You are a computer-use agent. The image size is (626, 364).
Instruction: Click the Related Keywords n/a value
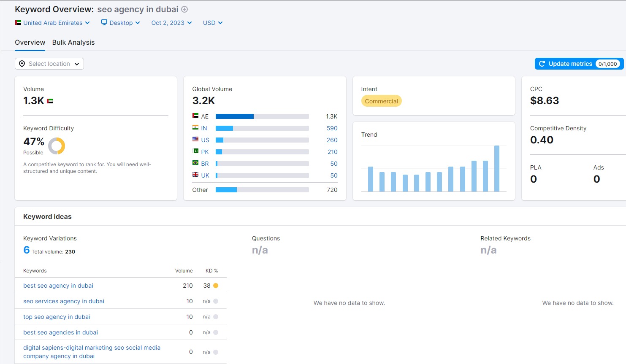[488, 250]
